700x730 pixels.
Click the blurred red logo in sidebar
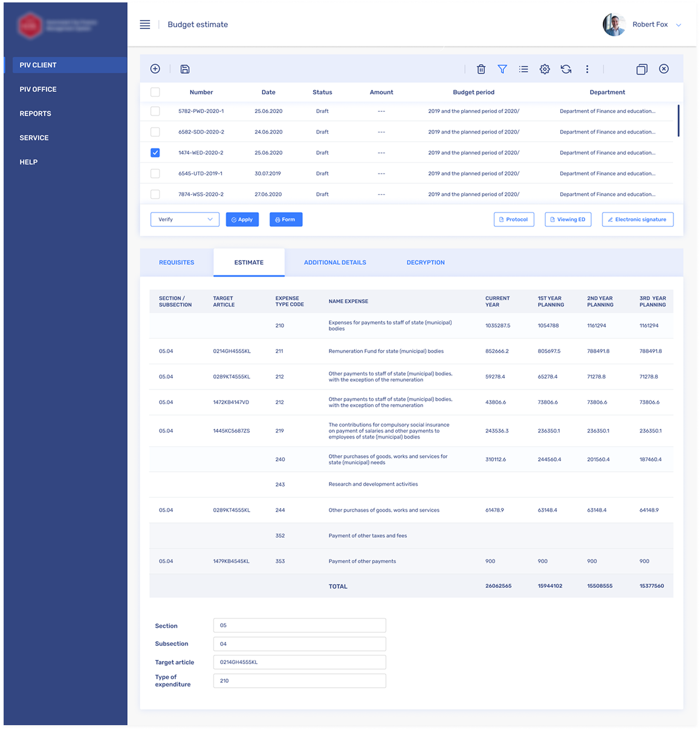point(30,25)
